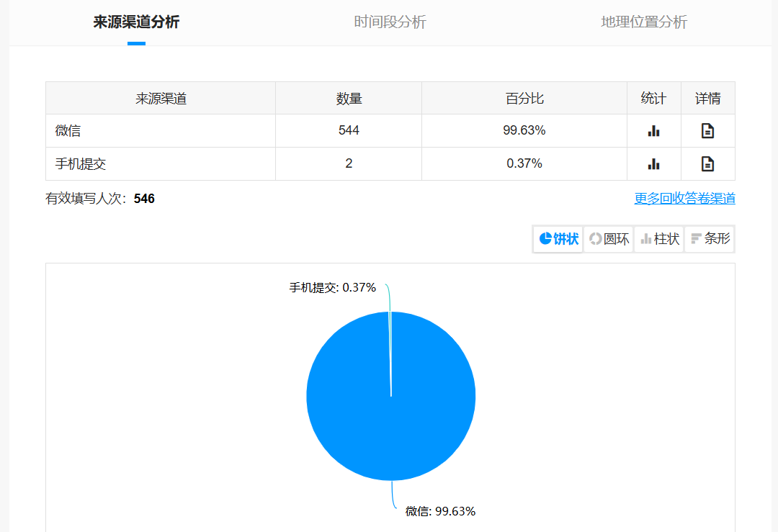Select the 来源渠道分析 tab
Image resolution: width=778 pixels, height=532 pixels.
coord(136,22)
